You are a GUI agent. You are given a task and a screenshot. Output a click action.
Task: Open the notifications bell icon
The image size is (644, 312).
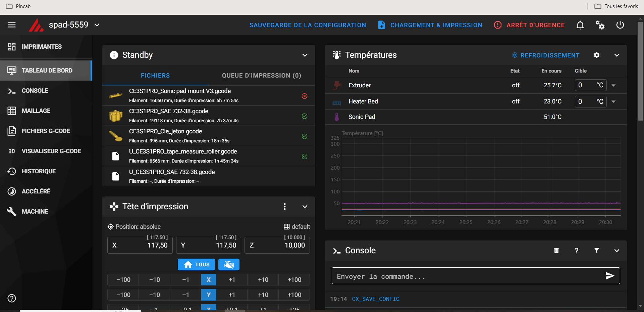point(580,25)
